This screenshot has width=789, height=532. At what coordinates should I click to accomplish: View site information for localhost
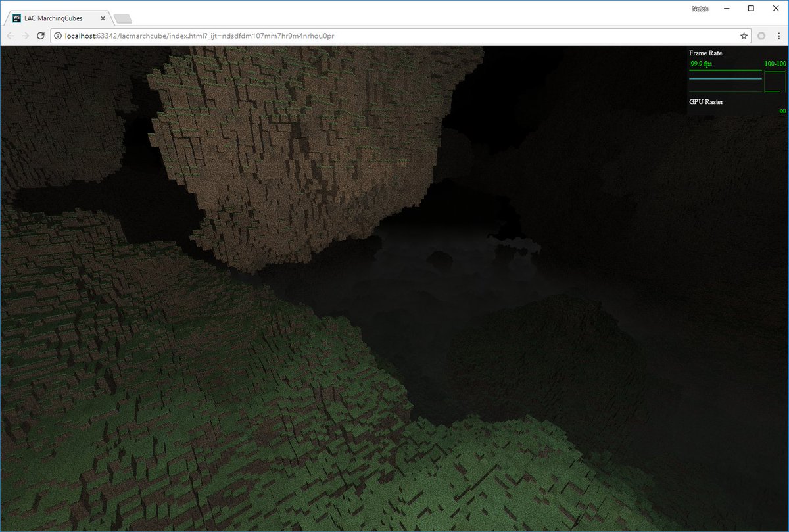pos(58,36)
